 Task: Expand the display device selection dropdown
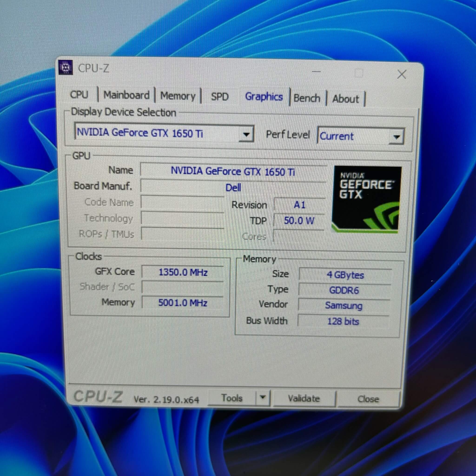point(246,134)
